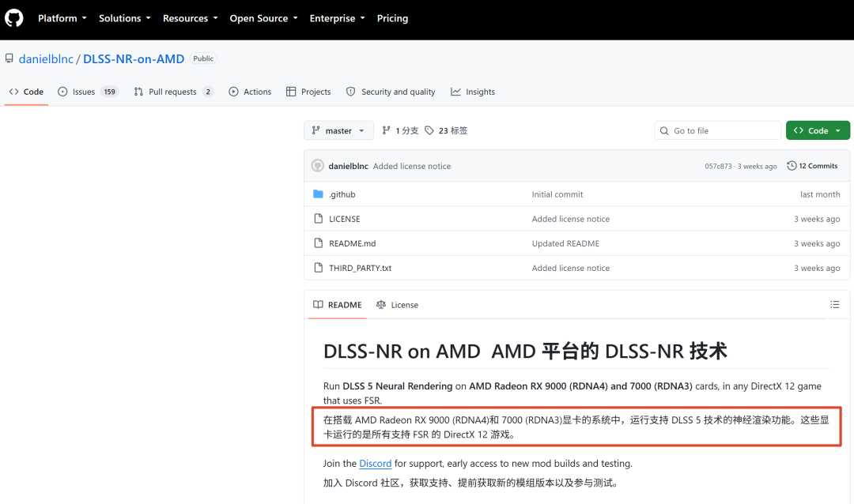Click the README.md file icon

point(318,243)
